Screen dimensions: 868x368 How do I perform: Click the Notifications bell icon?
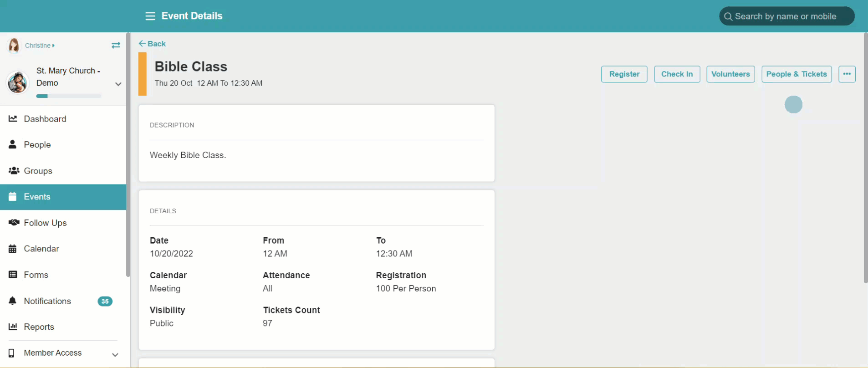tap(13, 301)
